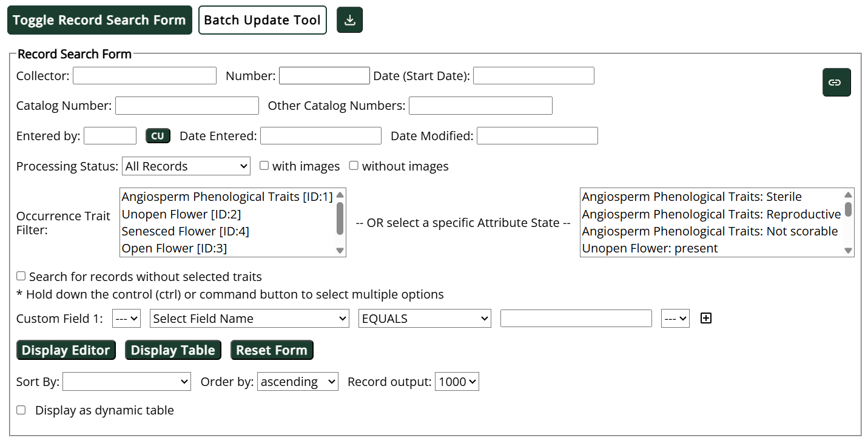
Task: Focus the Date Entered input field
Action: tap(321, 136)
